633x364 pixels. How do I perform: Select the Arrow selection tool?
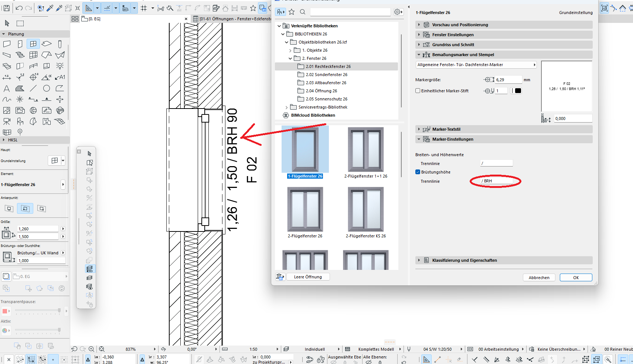tap(7, 23)
